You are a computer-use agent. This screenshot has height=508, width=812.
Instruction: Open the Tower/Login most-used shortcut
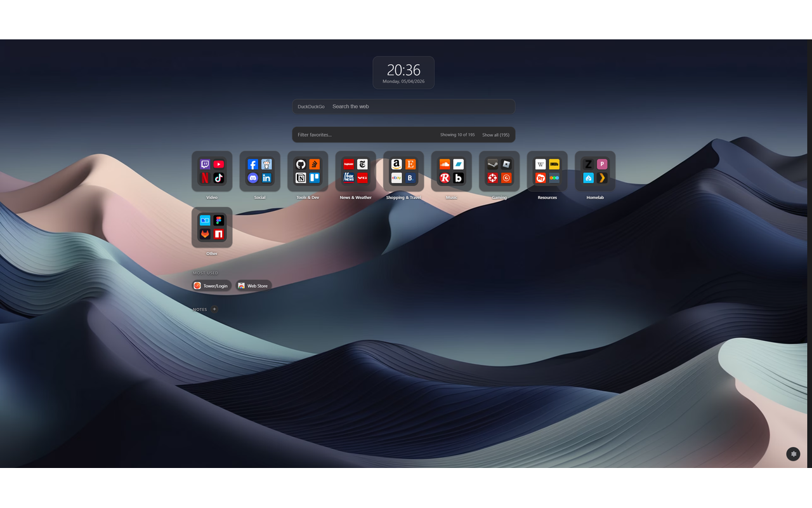[211, 286]
